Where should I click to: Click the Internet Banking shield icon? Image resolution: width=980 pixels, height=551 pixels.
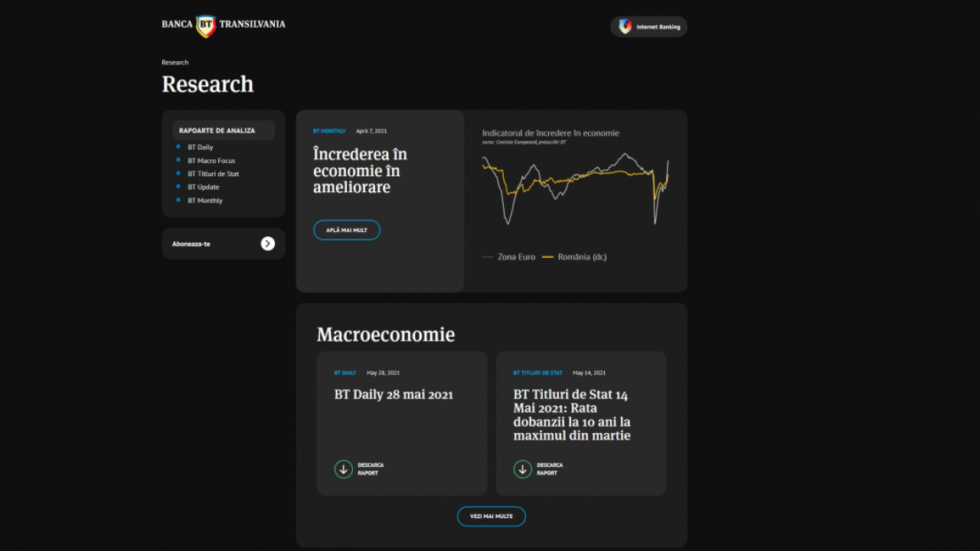[x=624, y=26]
